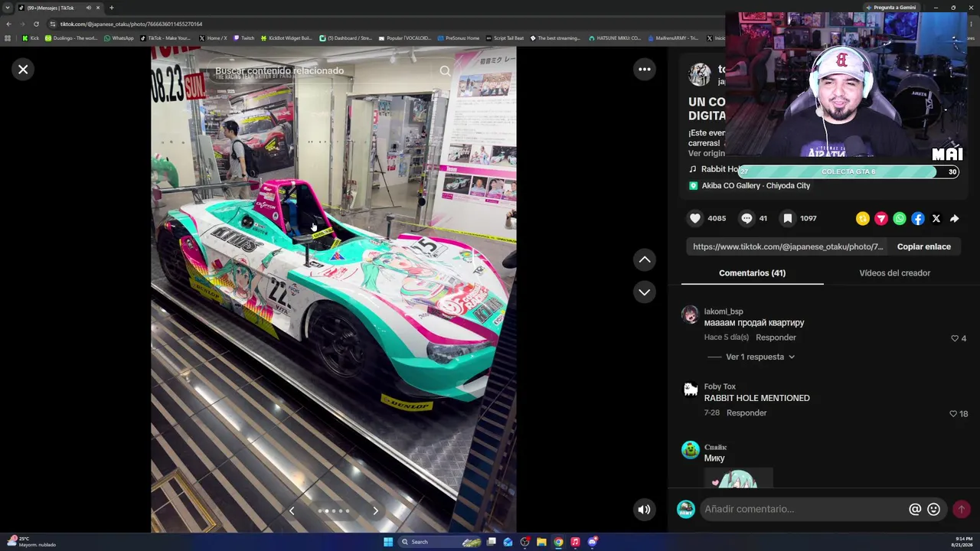Screen dimensions: 980x551
Task: Open the Duolingo bookmark
Action: (x=71, y=38)
